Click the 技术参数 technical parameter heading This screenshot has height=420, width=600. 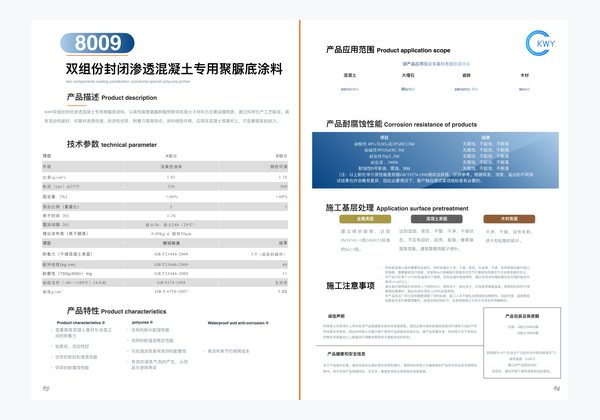point(112,144)
